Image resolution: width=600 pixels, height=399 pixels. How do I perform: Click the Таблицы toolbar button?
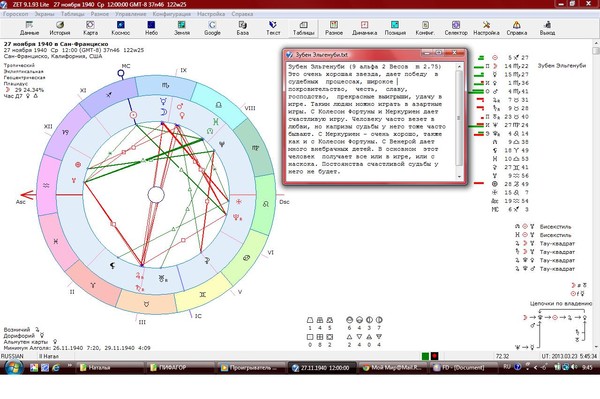303,28
